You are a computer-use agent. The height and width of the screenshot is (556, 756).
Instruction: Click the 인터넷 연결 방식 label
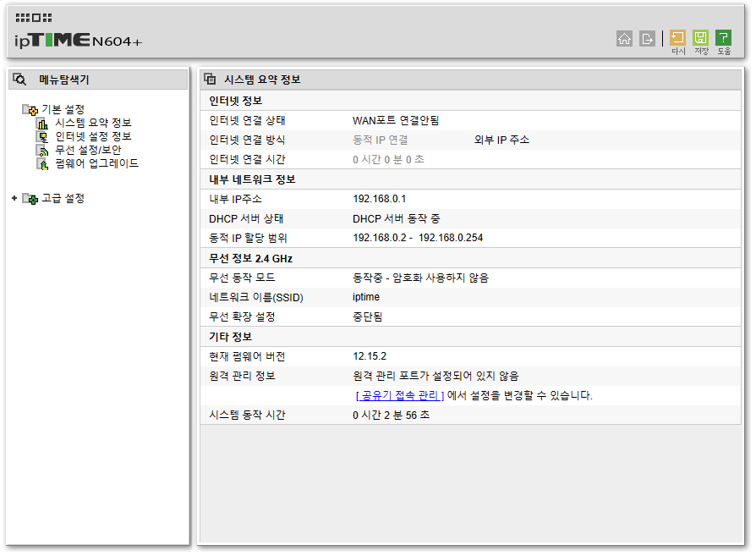pyautogui.click(x=247, y=140)
